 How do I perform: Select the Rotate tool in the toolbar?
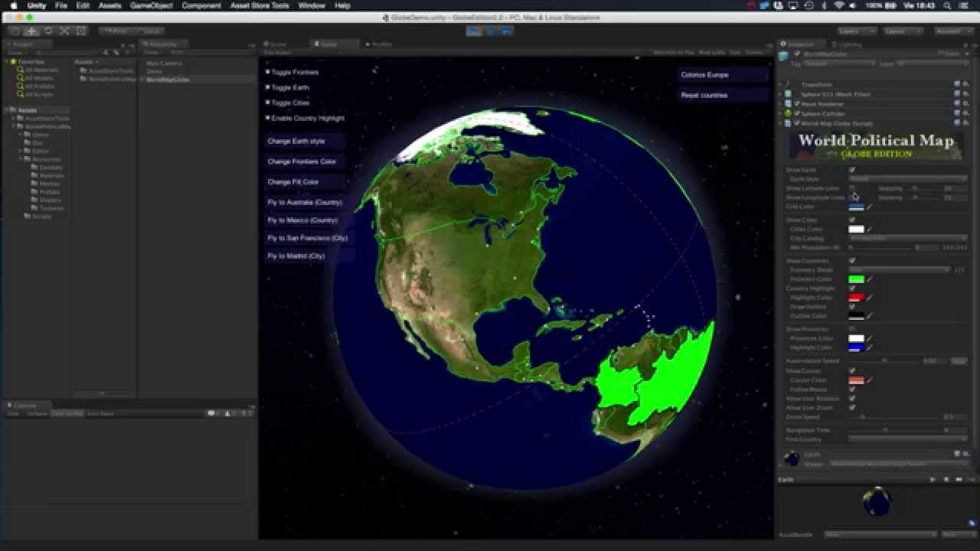pyautogui.click(x=48, y=31)
